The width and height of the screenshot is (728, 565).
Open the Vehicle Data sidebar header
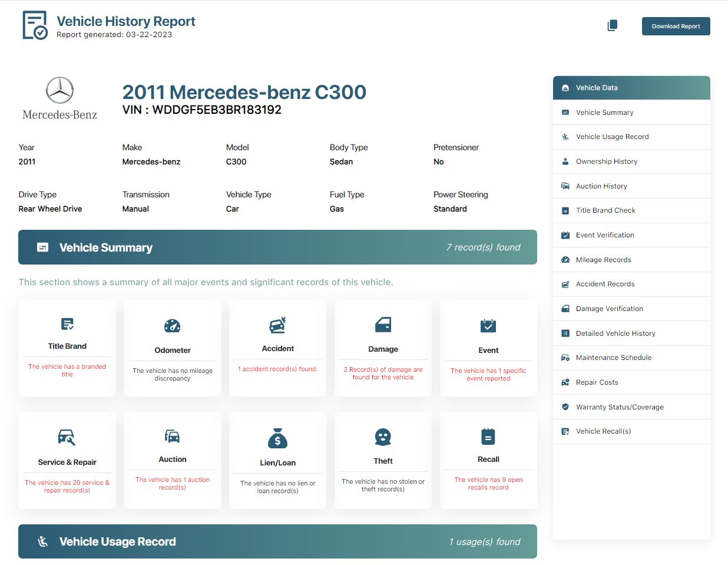point(631,88)
